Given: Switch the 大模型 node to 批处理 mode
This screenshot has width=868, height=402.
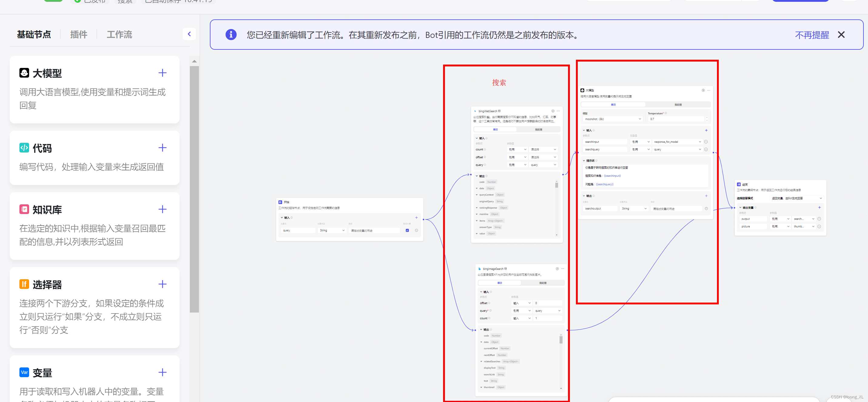Looking at the screenshot, I should [x=678, y=105].
